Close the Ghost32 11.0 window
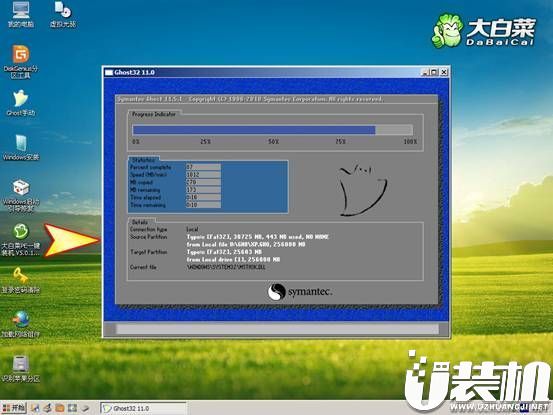The height and width of the screenshot is (415, 553). click(x=444, y=72)
